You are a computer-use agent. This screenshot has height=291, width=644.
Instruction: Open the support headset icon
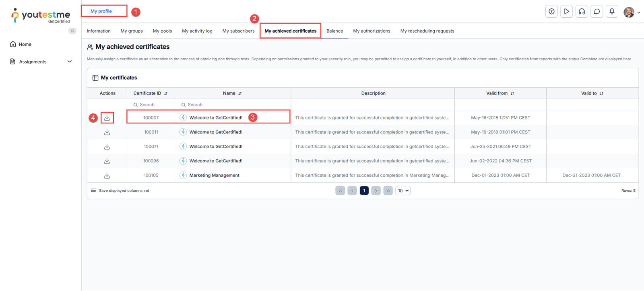[582, 12]
